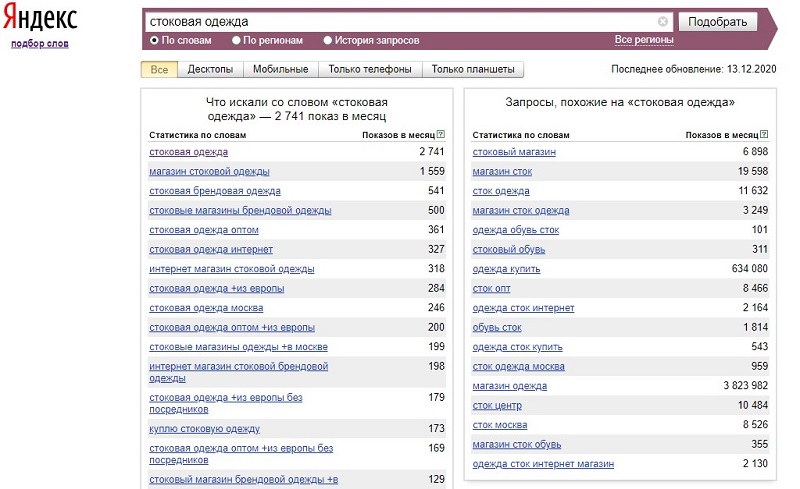800x489 pixels.
Task: Open the сток одежда москва link
Action: 518,366
